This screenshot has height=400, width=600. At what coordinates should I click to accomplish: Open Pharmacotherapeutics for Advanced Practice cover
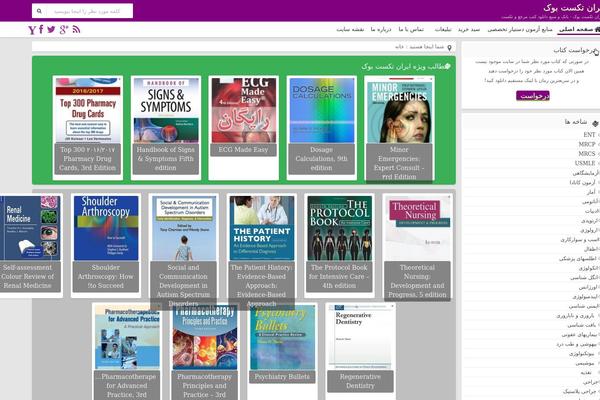coord(127,337)
